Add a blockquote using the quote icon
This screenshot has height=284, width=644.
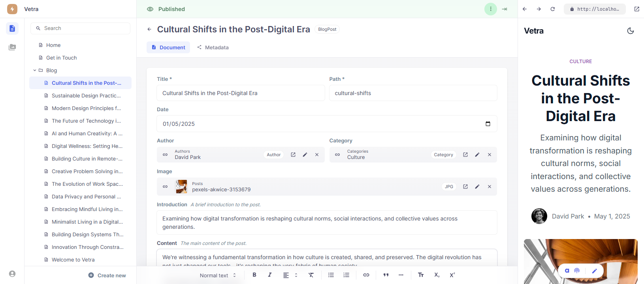point(386,275)
